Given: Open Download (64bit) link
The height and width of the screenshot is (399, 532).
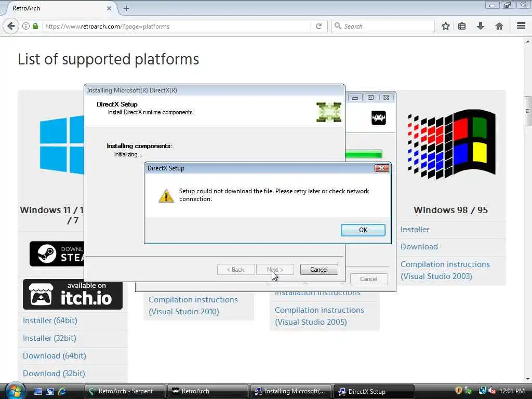Looking at the screenshot, I should (54, 355).
